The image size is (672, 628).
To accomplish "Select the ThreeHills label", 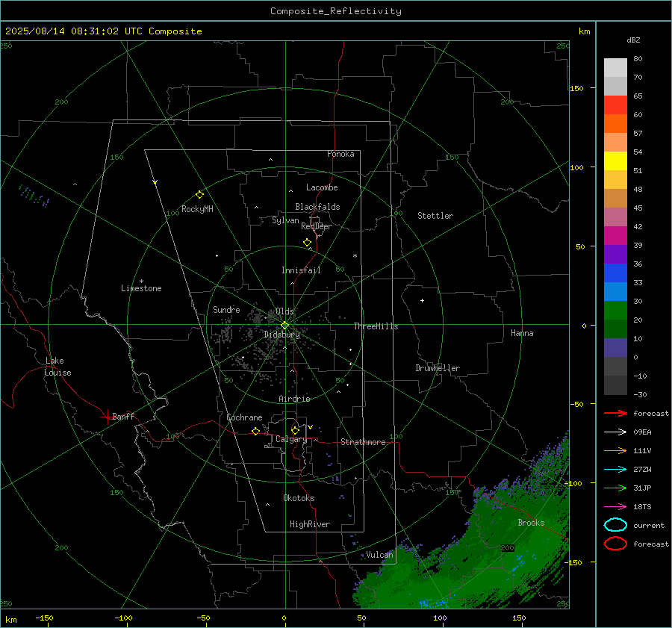I will click(x=376, y=326).
